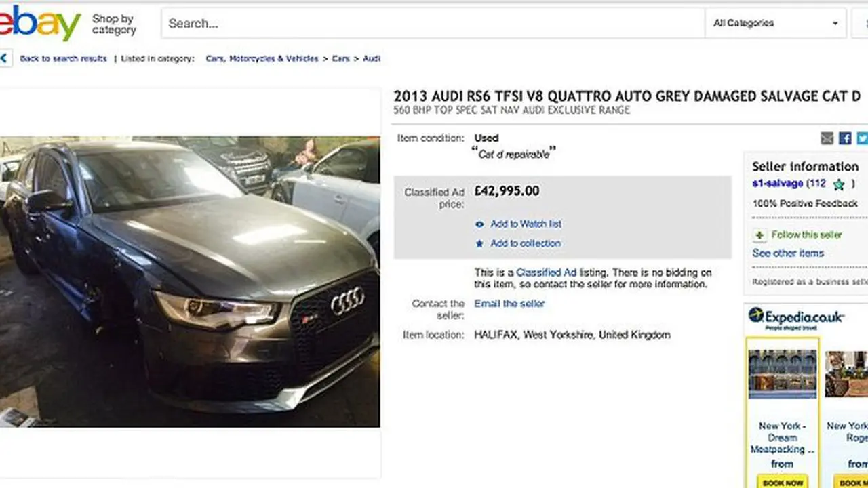Select the 'Seller information' heading
The height and width of the screenshot is (488, 868).
pos(806,167)
